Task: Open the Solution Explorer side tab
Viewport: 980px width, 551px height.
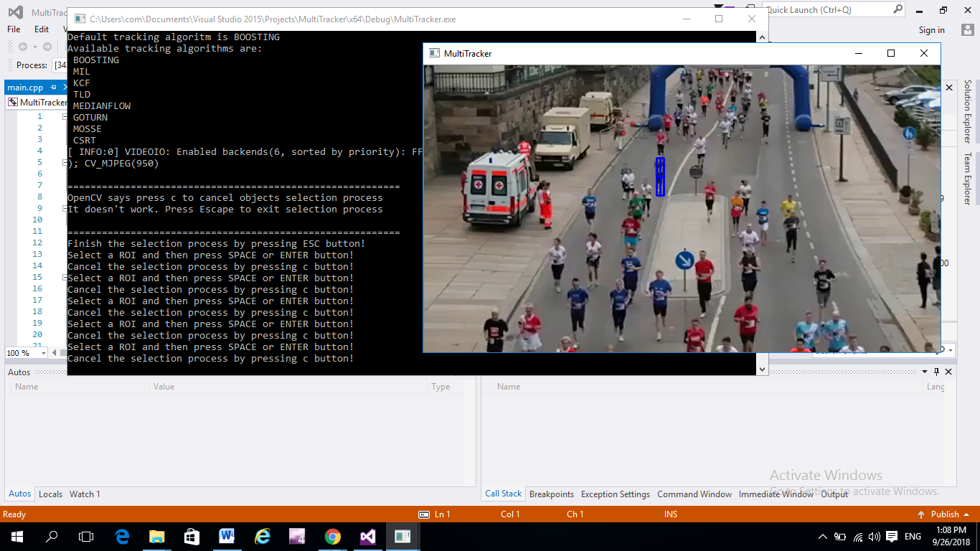Action: pos(967,111)
